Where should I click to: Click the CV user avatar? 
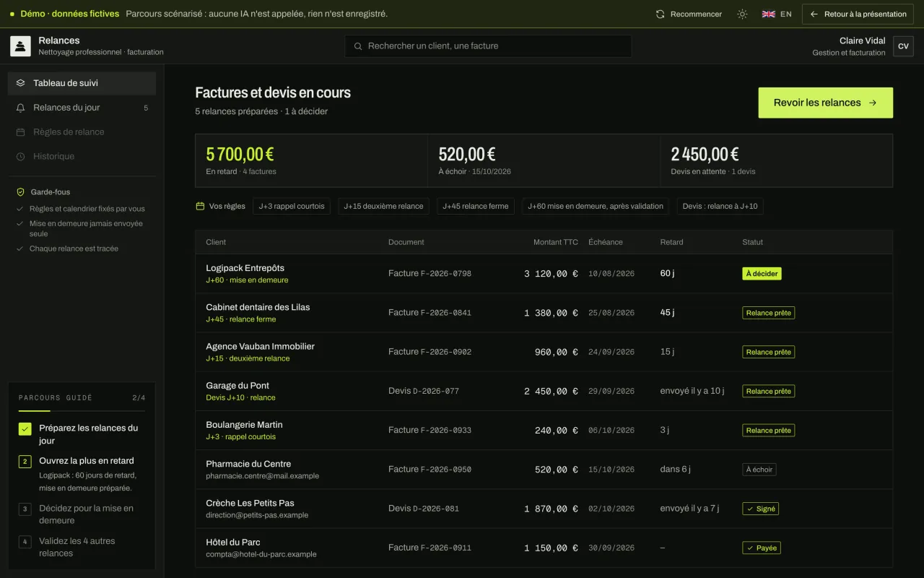pos(903,46)
